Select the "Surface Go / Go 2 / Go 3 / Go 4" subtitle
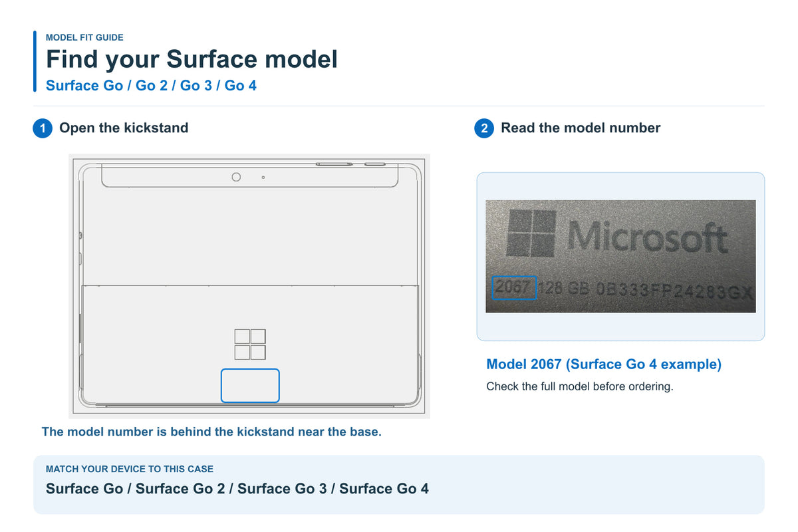Image resolution: width=798 pixels, height=532 pixels. (151, 85)
